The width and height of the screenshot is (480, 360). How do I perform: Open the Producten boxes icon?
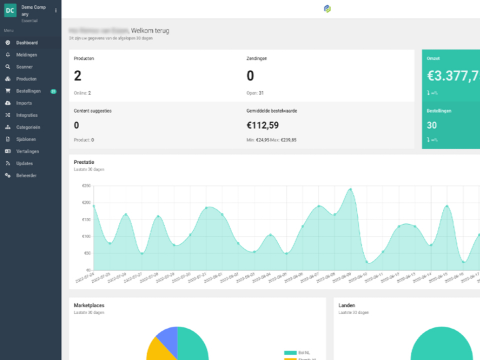[8, 79]
